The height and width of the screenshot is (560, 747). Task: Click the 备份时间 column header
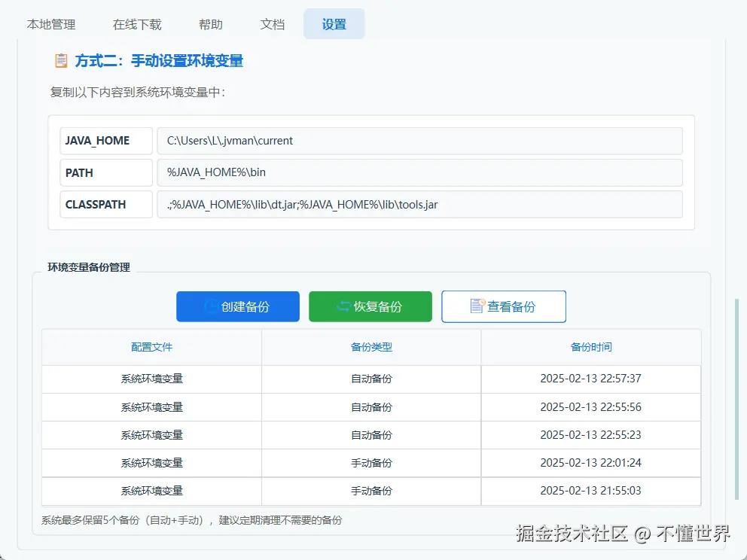tap(590, 347)
